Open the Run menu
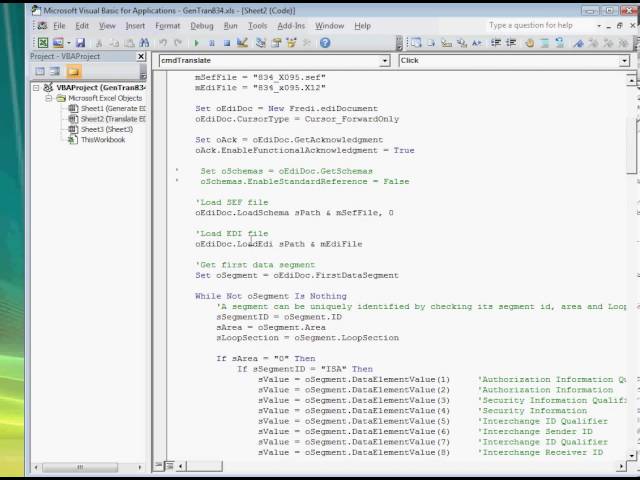640x480 pixels. [x=230, y=26]
